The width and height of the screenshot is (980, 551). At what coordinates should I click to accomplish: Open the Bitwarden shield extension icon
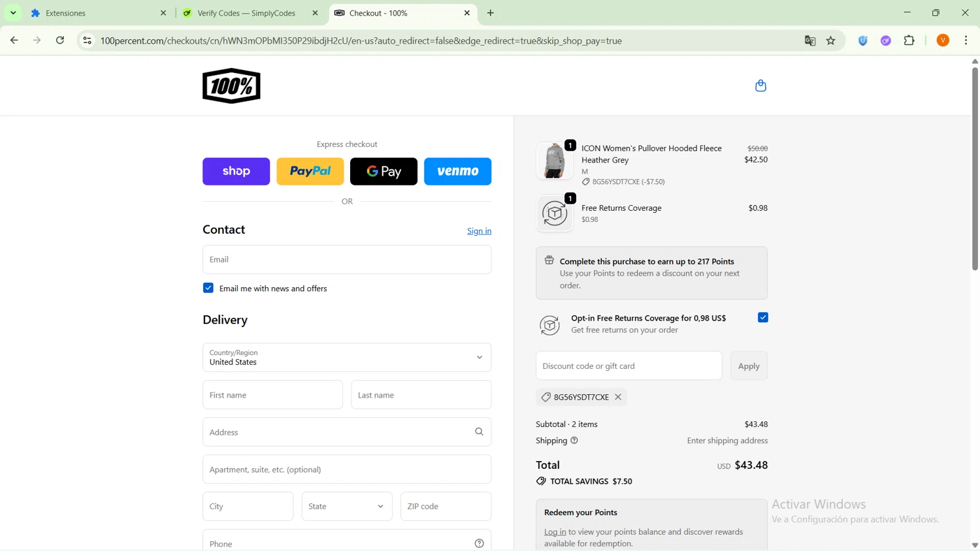pyautogui.click(x=863, y=40)
